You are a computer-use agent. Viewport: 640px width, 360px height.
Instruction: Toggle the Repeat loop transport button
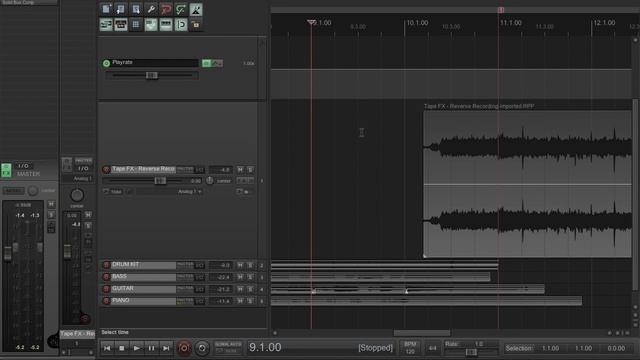[x=202, y=348]
